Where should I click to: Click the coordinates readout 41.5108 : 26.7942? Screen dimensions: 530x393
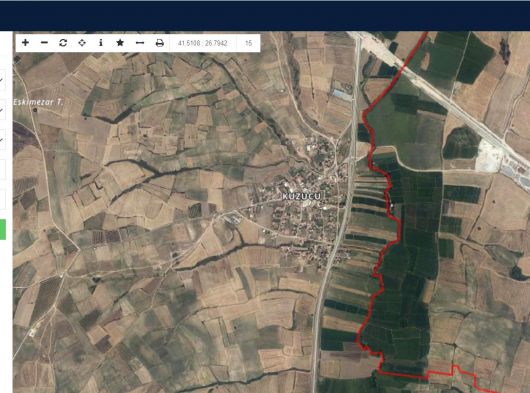tap(202, 43)
